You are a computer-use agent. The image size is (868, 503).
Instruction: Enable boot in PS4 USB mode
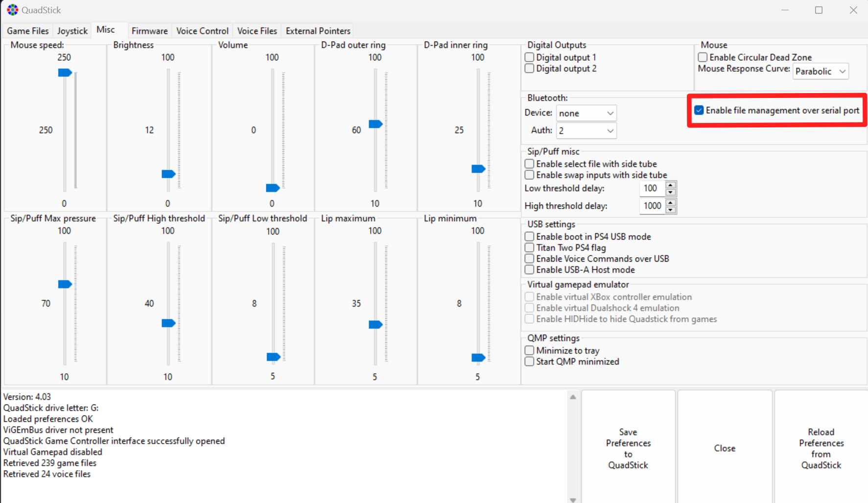pyautogui.click(x=529, y=237)
